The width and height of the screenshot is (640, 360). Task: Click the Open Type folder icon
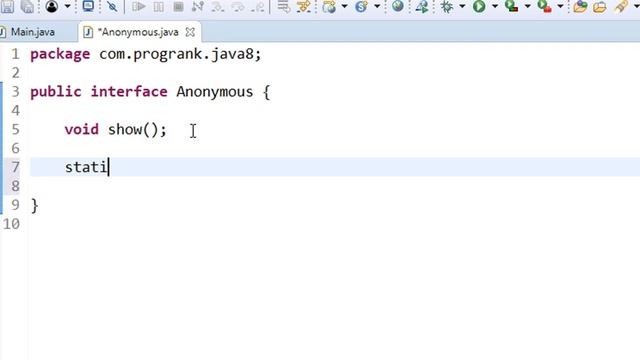pyautogui.click(x=580, y=6)
